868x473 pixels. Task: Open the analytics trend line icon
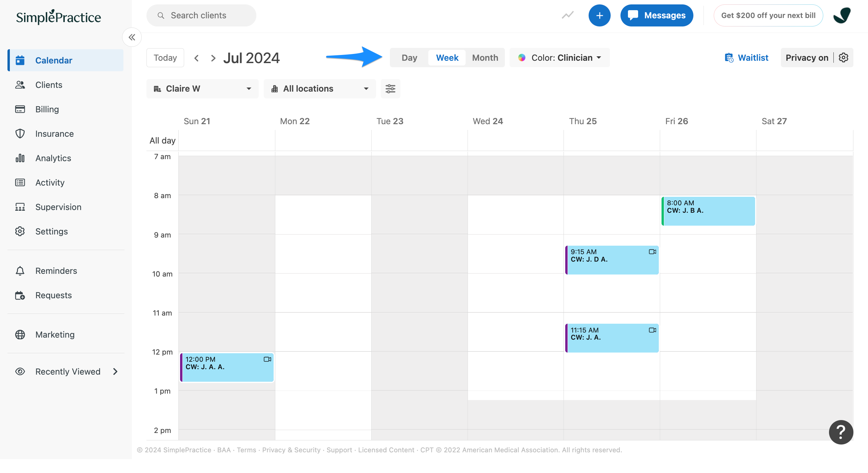pyautogui.click(x=568, y=15)
